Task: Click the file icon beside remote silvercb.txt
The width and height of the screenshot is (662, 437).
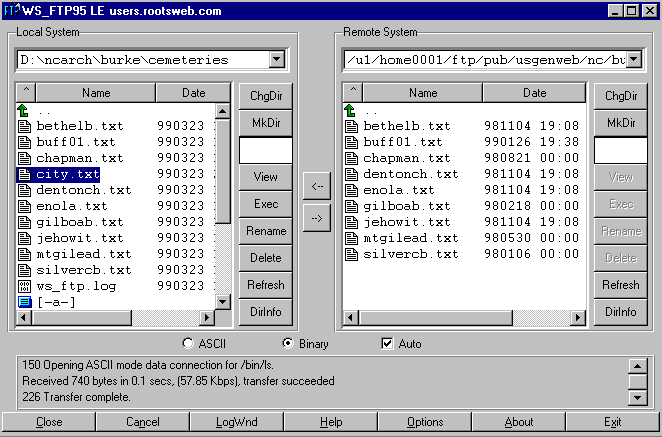Action: click(351, 253)
